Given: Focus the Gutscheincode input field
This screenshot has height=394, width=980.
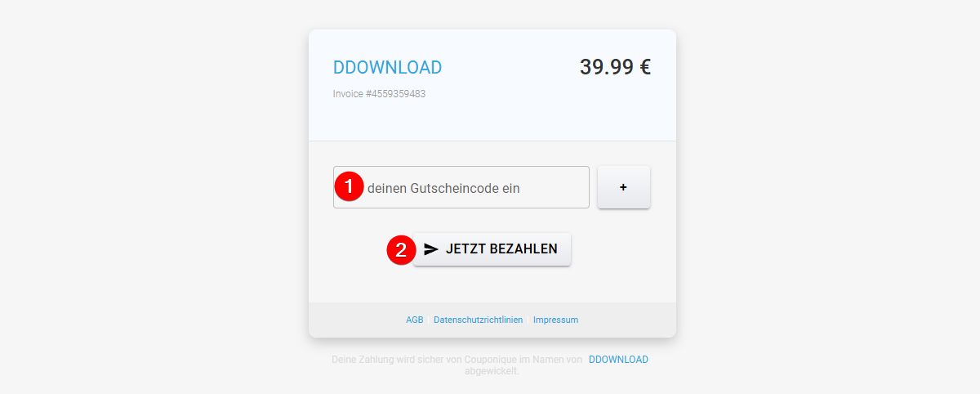Looking at the screenshot, I should (x=461, y=187).
